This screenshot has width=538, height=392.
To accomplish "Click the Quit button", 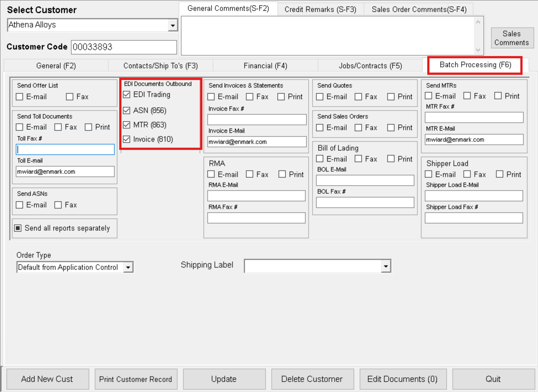I will [x=493, y=379].
